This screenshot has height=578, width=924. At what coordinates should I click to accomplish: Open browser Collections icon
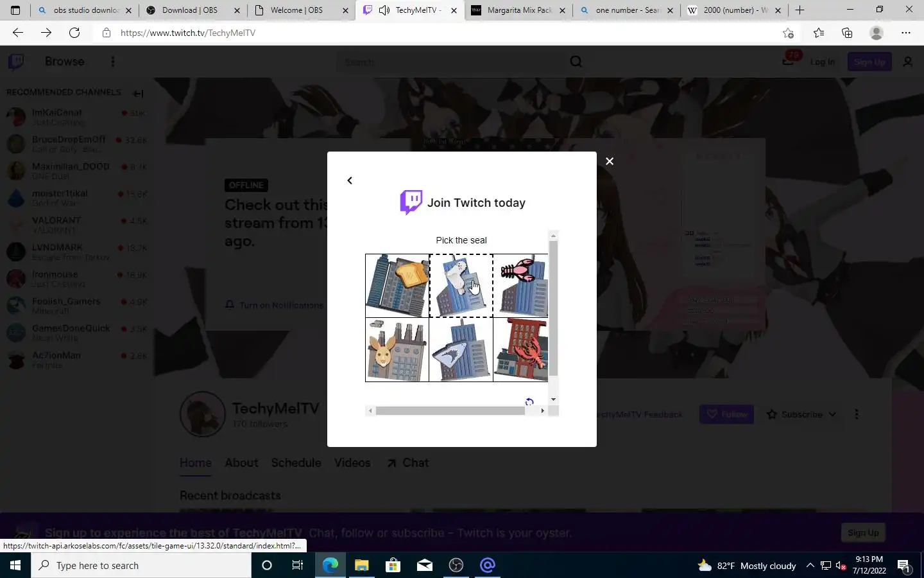coord(847,33)
